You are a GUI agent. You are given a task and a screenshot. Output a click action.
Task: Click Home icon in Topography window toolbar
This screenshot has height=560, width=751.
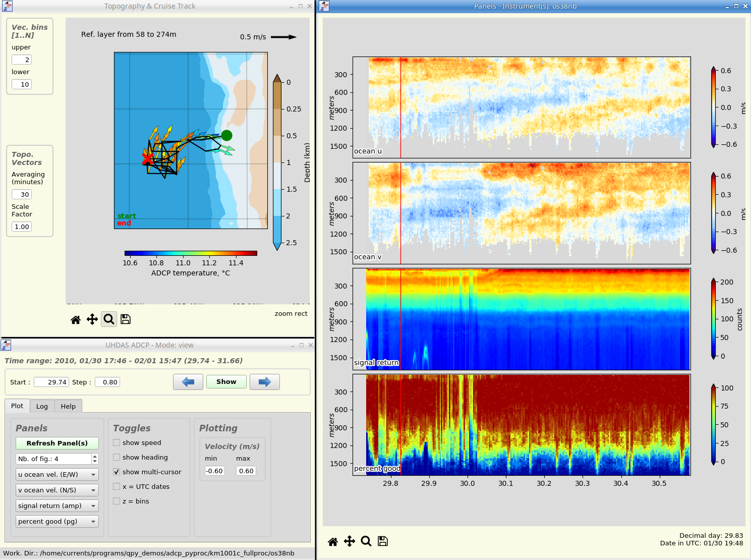[76, 319]
